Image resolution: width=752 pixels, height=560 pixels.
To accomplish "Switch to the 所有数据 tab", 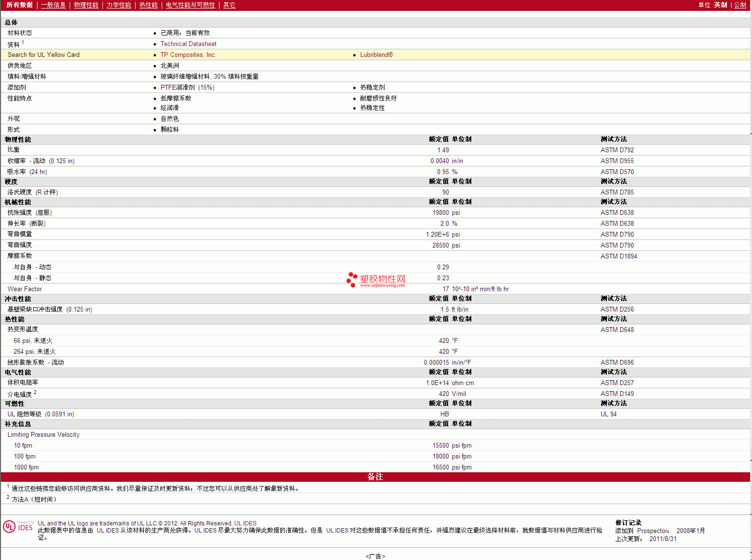I will [x=19, y=5].
